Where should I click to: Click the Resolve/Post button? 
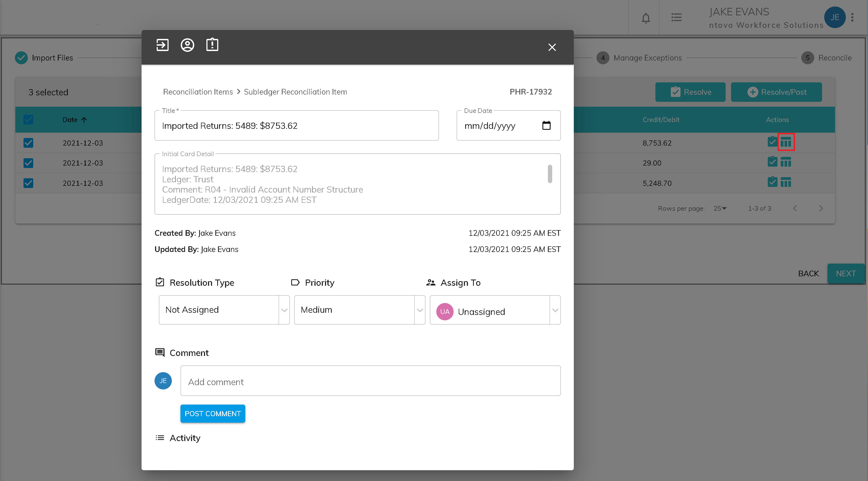point(776,92)
